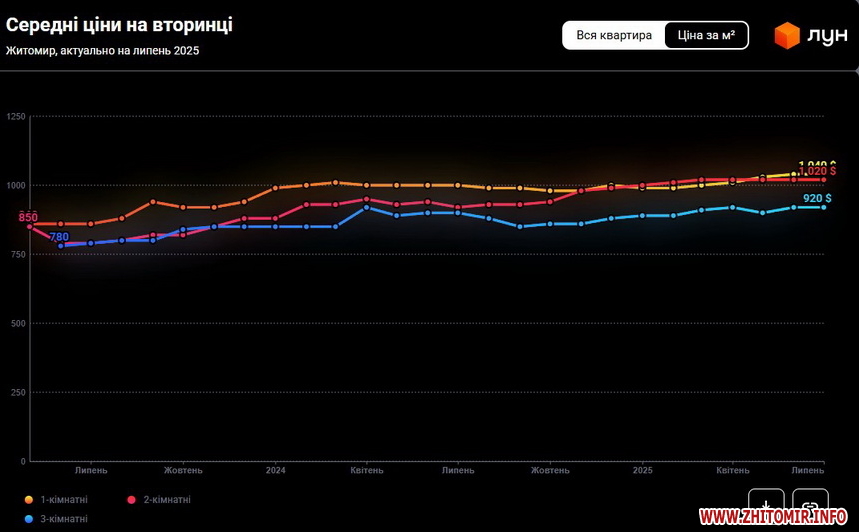
Task: Click the 2024 x-axis marker
Action: (276, 470)
